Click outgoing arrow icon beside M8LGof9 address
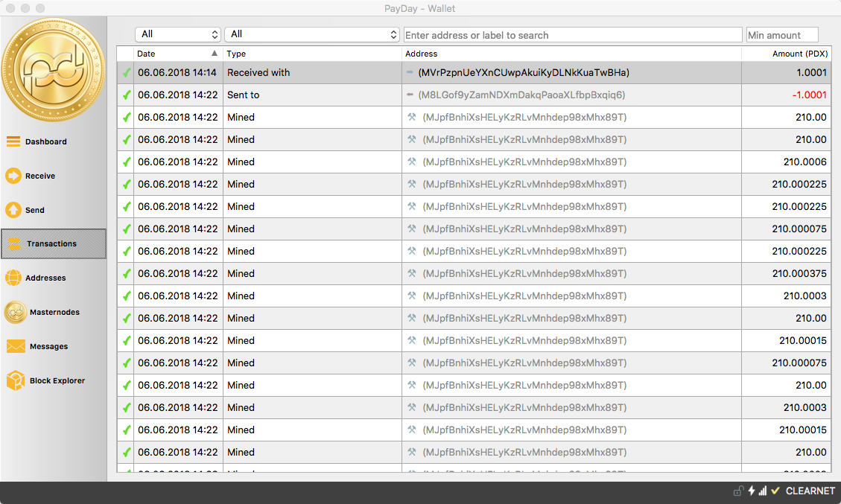The height and width of the screenshot is (504, 841). pyautogui.click(x=410, y=95)
